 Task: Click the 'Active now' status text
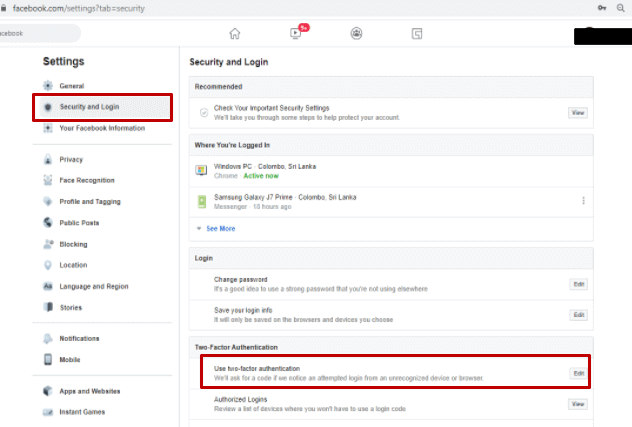261,176
